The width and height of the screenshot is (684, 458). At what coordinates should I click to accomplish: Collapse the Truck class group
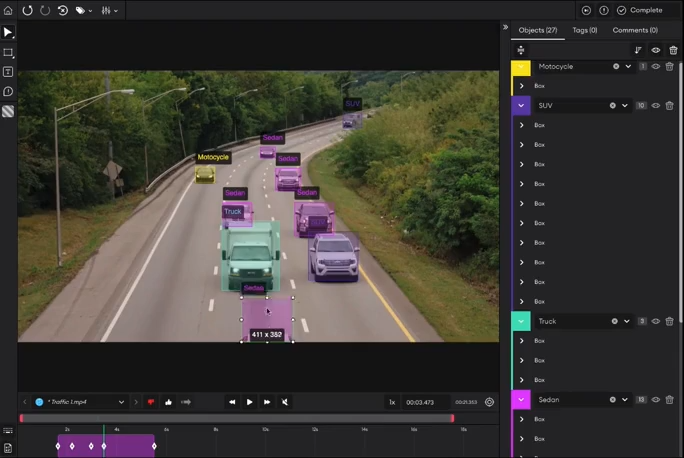[521, 321]
